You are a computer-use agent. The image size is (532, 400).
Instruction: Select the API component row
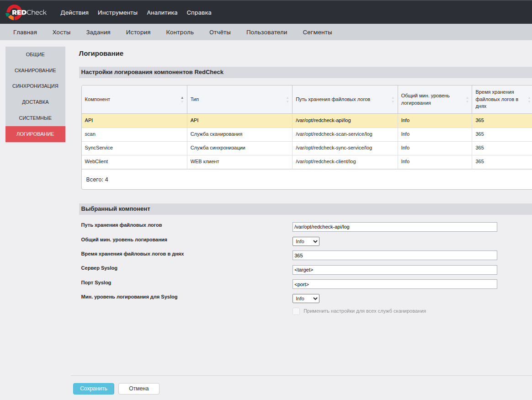(x=307, y=120)
